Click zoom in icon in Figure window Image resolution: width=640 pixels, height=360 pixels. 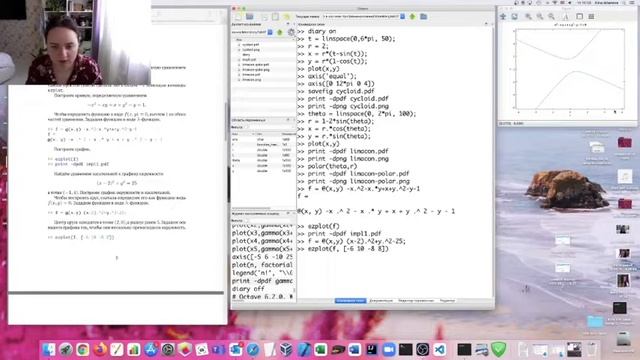pos(528,16)
